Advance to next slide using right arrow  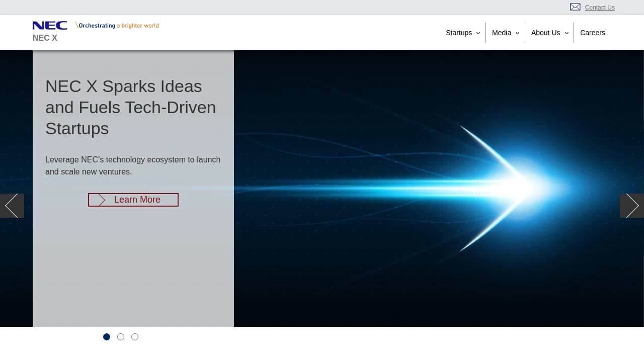[632, 206]
